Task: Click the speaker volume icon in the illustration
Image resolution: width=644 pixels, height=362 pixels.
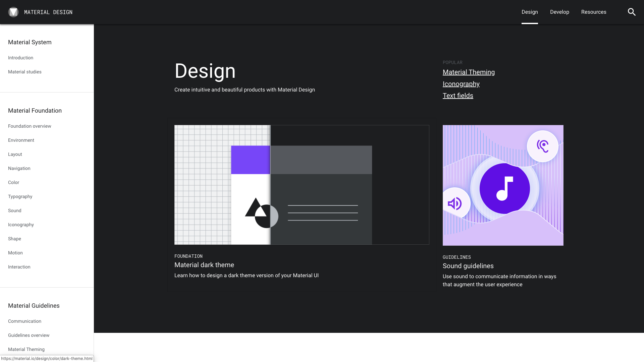Action: 455,203
